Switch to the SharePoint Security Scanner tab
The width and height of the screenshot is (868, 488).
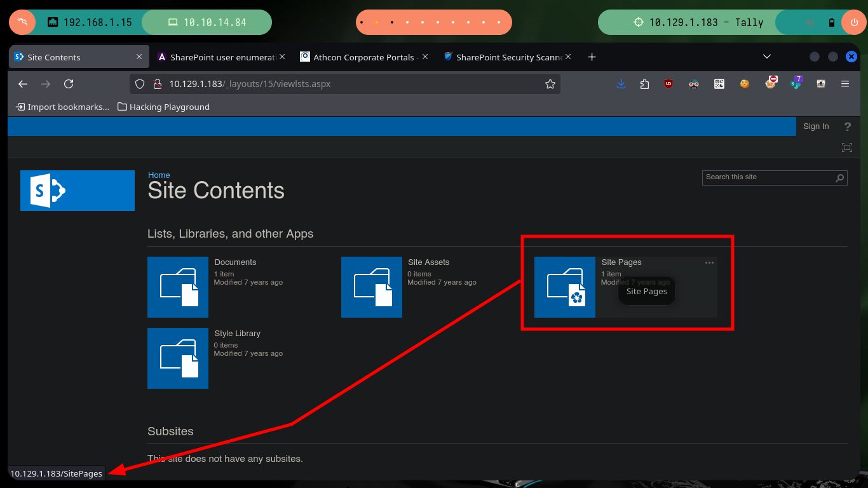pyautogui.click(x=507, y=57)
